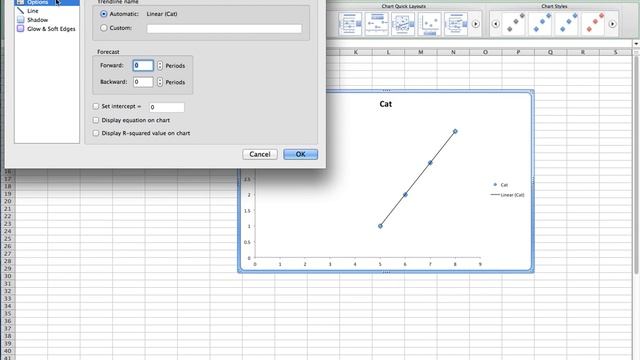Select column Q header
Viewport: 640px width, 360px height.
tap(550, 52)
